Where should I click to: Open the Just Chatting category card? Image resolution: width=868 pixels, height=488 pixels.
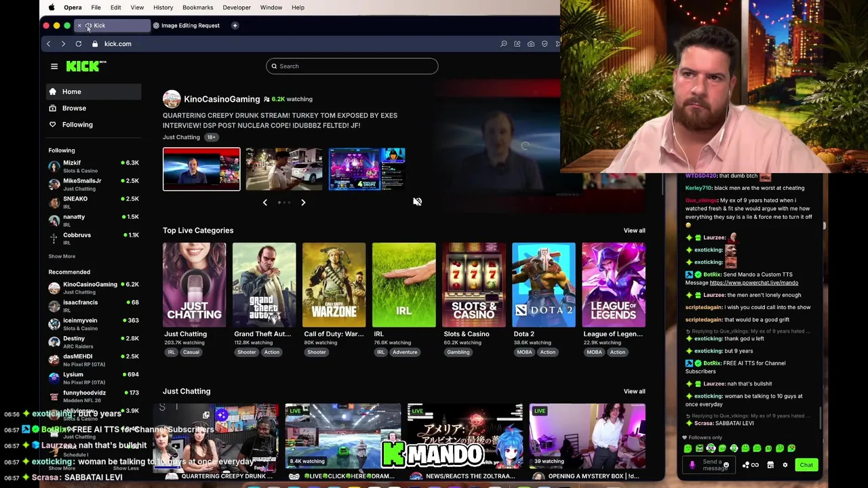point(194,285)
